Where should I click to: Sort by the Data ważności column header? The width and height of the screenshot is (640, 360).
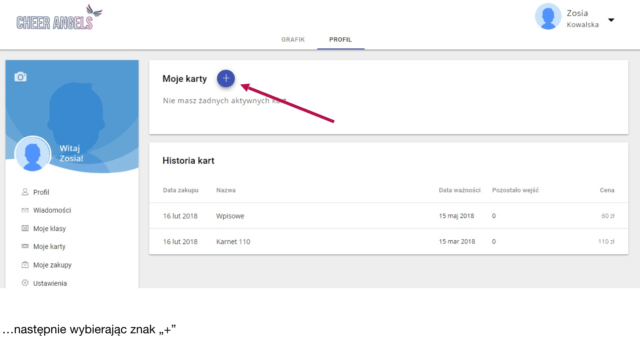460,190
